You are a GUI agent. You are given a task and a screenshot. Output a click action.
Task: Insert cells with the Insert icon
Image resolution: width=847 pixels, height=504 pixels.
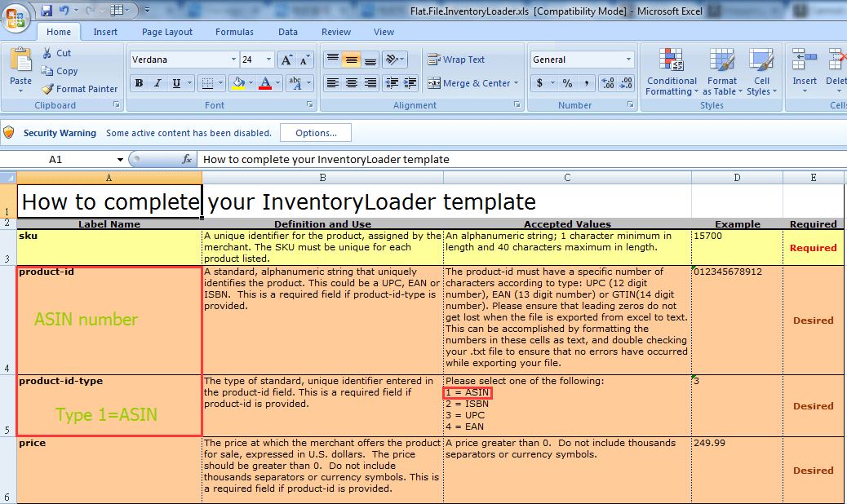tap(805, 60)
